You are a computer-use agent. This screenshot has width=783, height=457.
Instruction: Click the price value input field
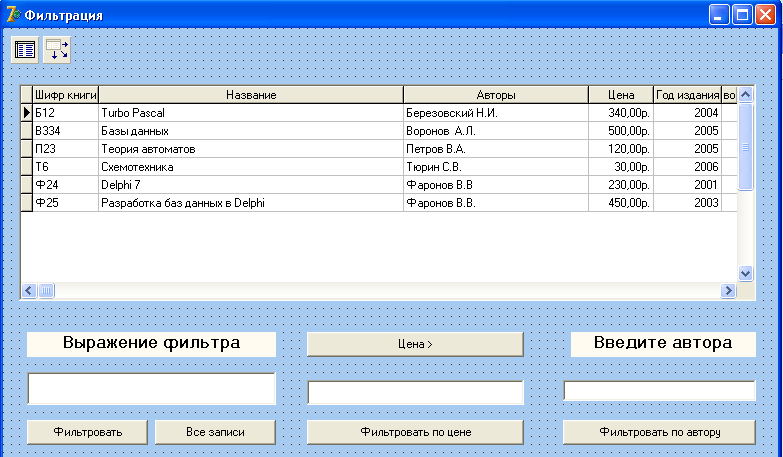coord(415,392)
